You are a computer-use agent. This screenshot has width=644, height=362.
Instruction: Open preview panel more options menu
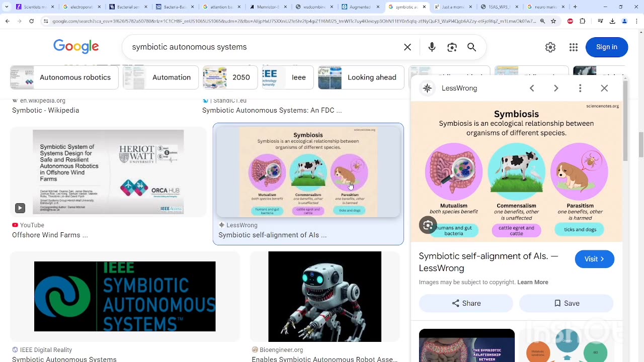tap(580, 88)
